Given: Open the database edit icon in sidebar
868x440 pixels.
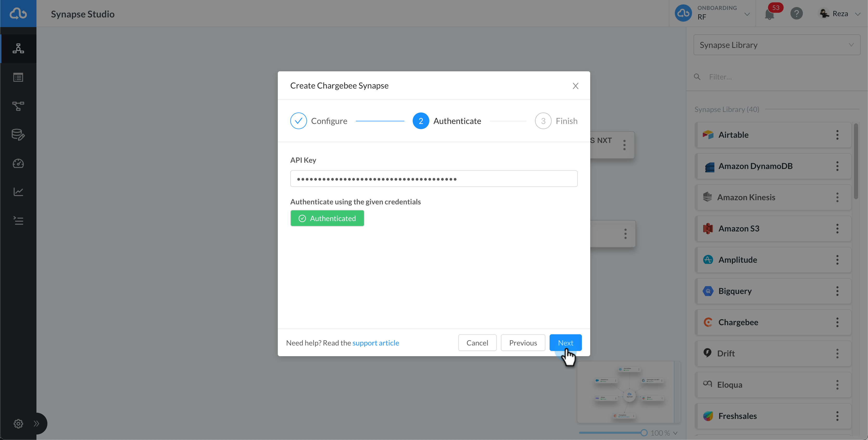Looking at the screenshot, I should coord(18,135).
